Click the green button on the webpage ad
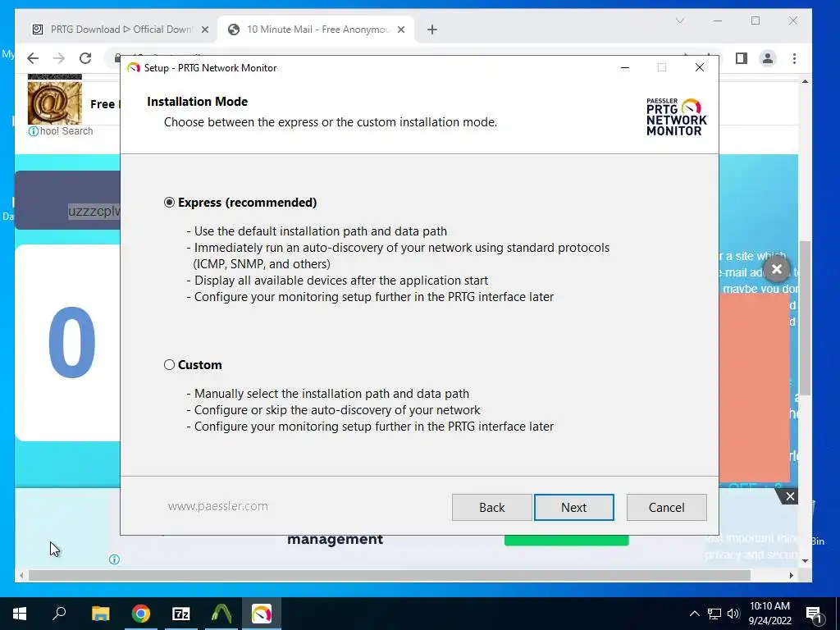The width and height of the screenshot is (840, 630). (566, 541)
